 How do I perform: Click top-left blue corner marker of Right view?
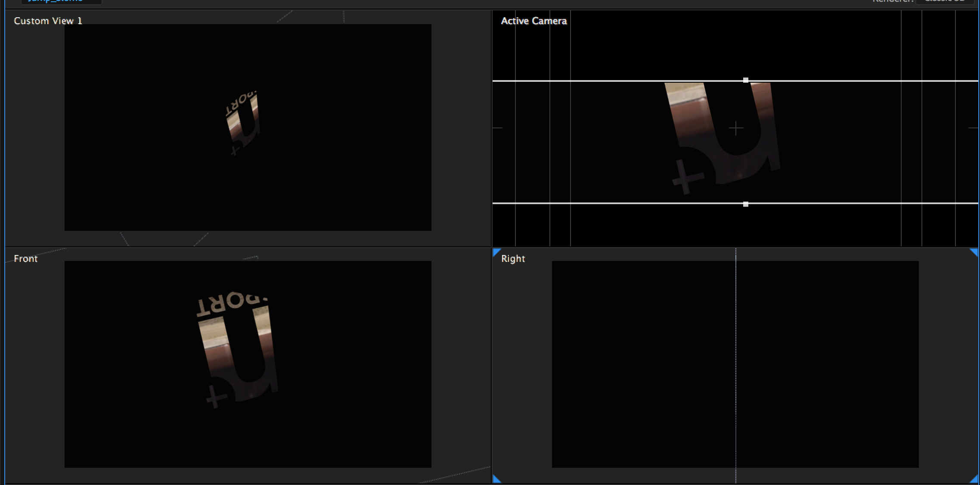point(496,252)
